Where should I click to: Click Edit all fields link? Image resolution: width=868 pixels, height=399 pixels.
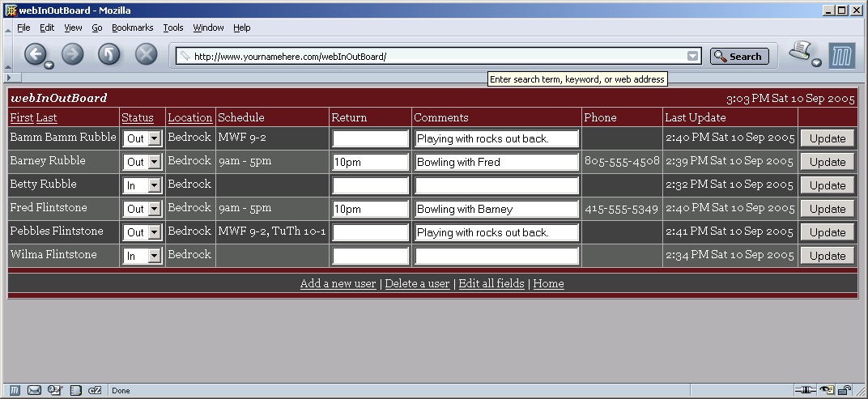tap(491, 283)
